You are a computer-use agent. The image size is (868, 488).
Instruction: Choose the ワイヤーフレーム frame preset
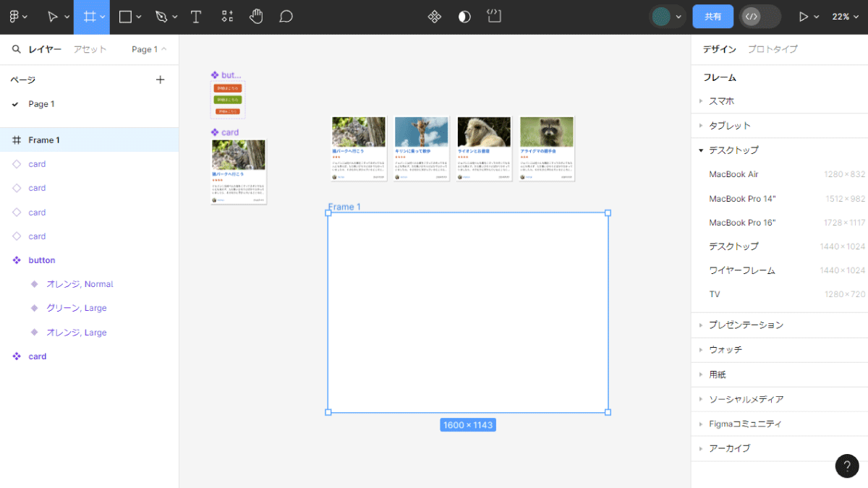tap(780, 270)
